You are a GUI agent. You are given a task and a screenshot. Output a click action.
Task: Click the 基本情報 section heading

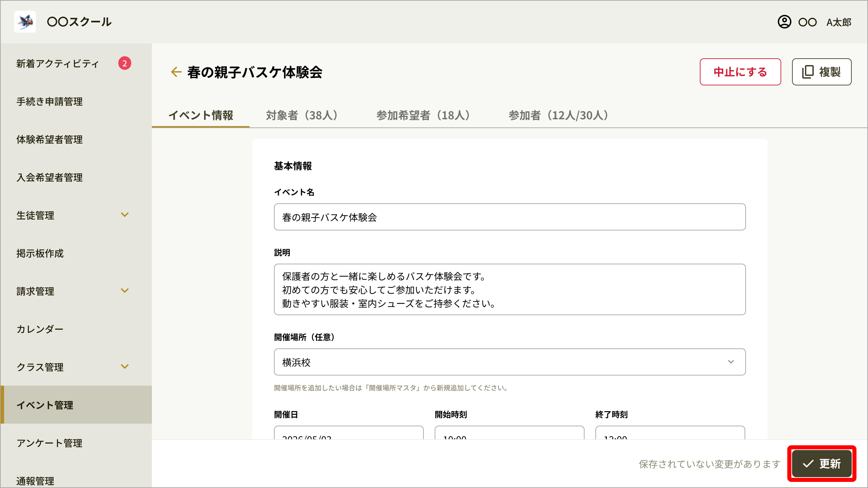293,166
